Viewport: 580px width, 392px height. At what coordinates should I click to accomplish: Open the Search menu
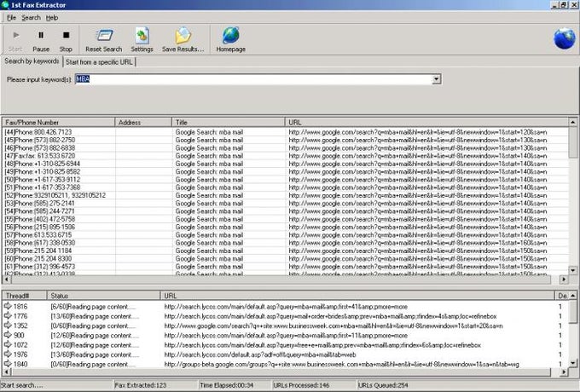(31, 17)
